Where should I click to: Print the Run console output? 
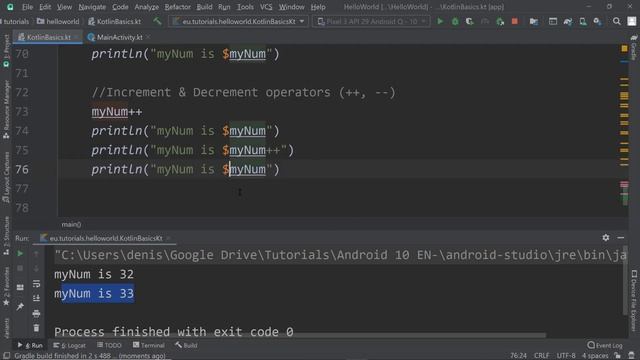pos(36,313)
